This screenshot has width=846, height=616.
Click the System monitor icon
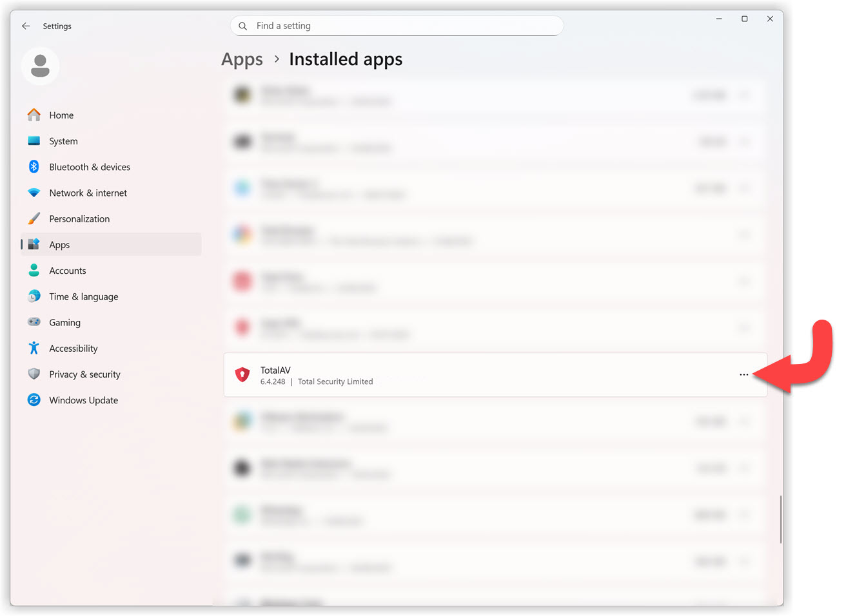pos(34,140)
